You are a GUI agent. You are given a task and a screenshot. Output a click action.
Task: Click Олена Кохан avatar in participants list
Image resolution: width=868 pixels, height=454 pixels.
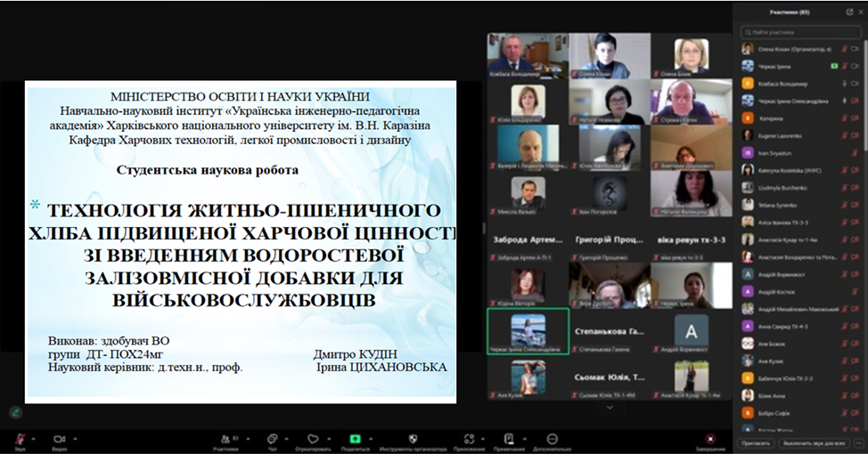point(748,49)
